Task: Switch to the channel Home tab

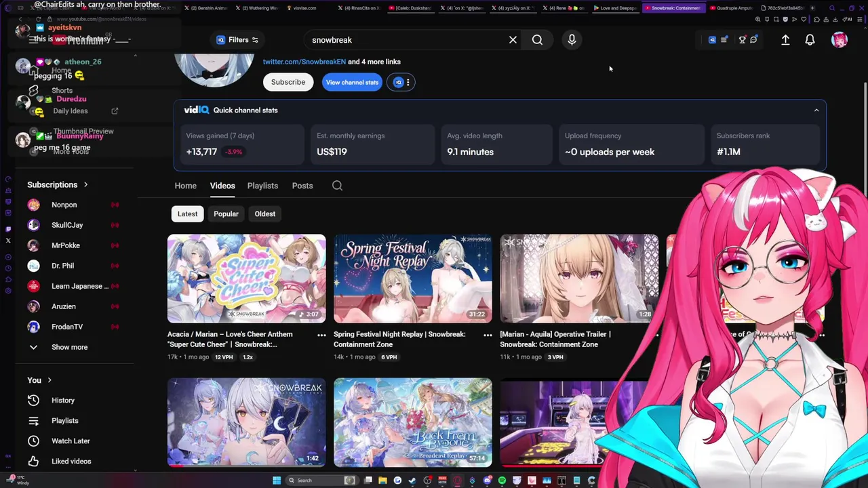Action: pyautogui.click(x=185, y=186)
